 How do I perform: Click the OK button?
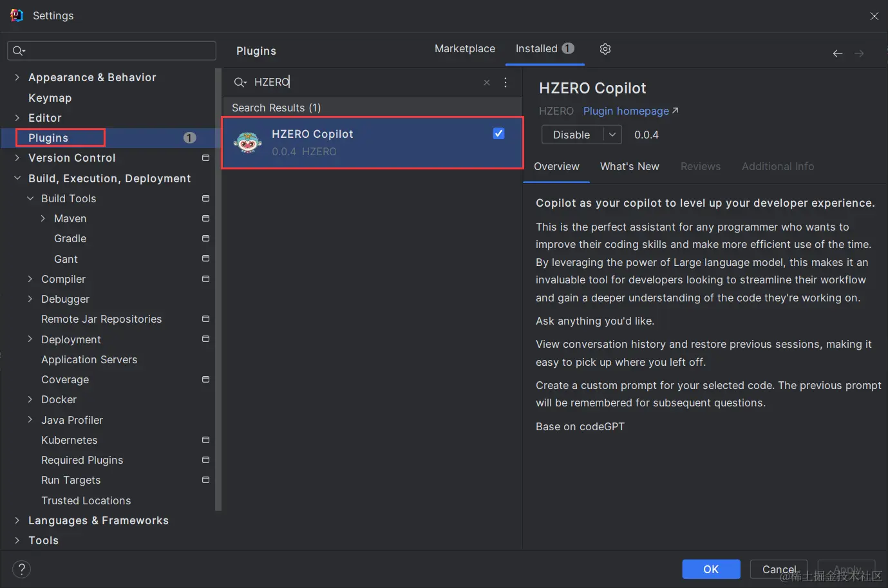711,569
